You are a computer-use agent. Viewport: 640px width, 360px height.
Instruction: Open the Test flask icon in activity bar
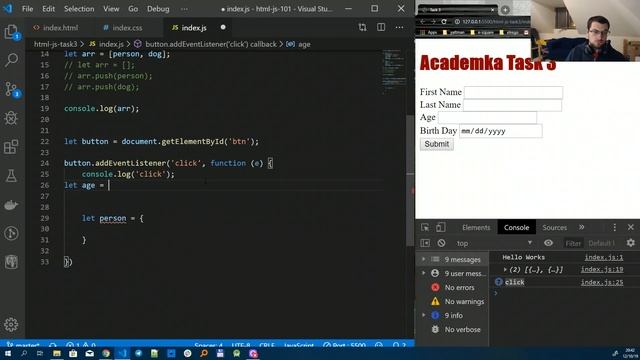pos(11,176)
